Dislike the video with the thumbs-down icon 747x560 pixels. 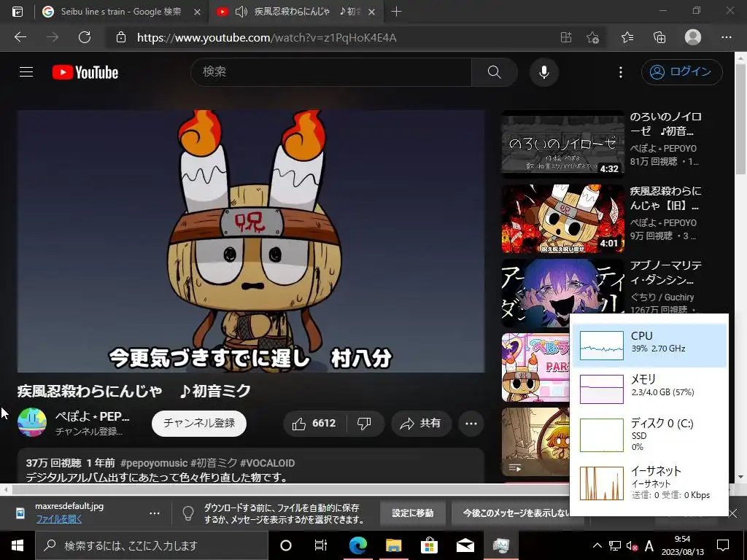[365, 424]
